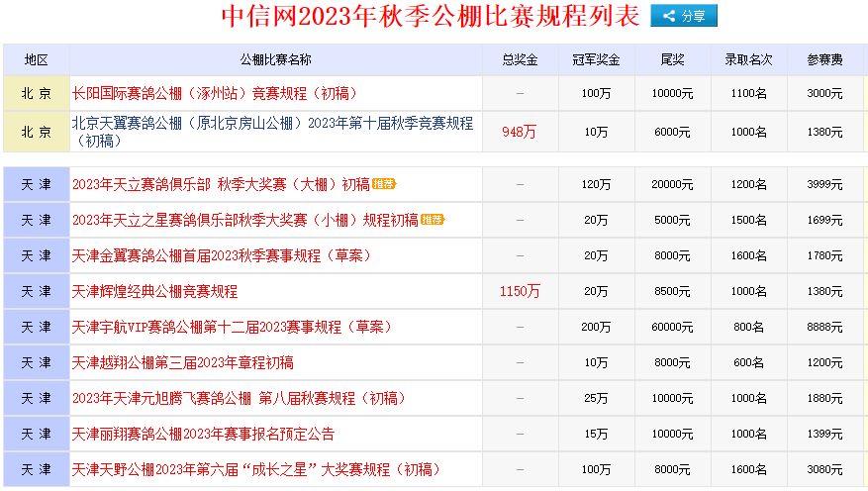Image resolution: width=868 pixels, height=491 pixels.
Task: Click the 948万 total prize value
Action: (x=520, y=132)
